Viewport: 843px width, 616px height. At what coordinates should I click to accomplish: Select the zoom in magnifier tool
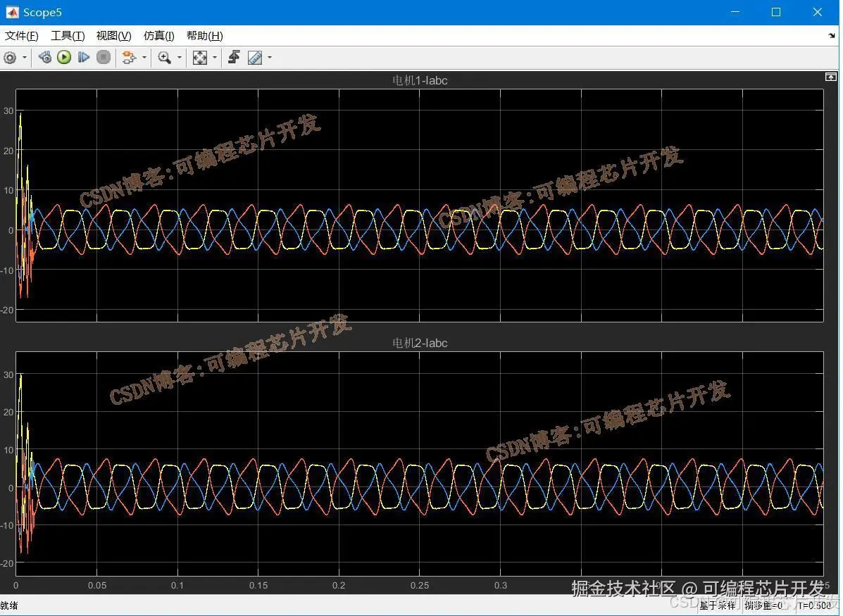tap(165, 58)
